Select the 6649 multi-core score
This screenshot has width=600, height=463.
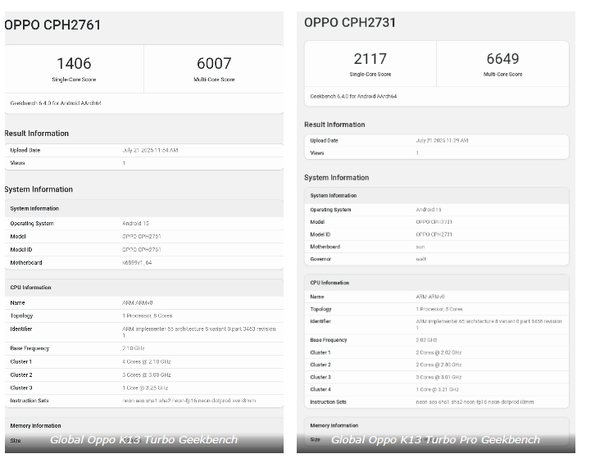coord(502,59)
